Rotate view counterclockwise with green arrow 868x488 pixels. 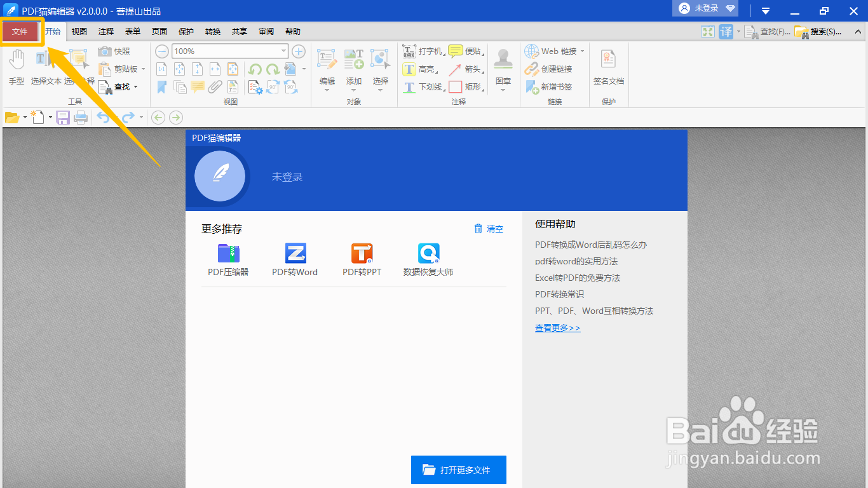[255, 69]
